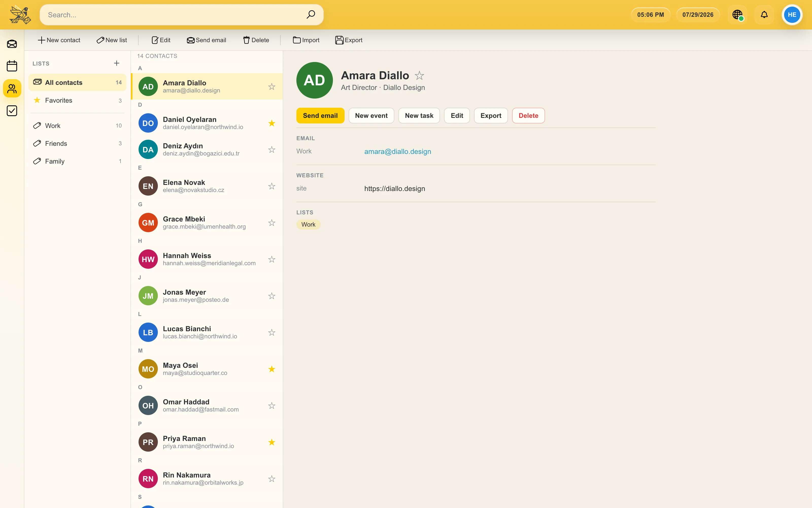Viewport: 812px width, 508px height.
Task: Click the bird app logo
Action: coord(20,15)
